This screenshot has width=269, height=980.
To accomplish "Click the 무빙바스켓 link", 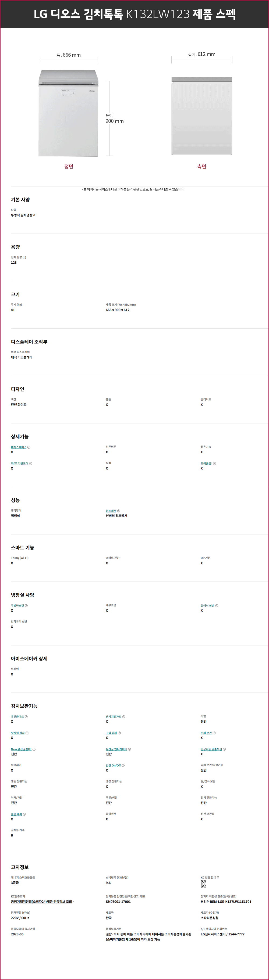I will 17,606.
